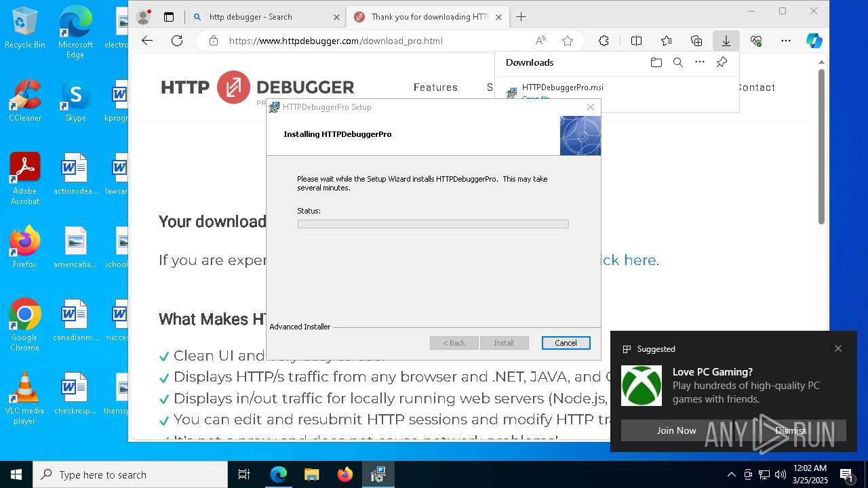Open downloads folder icon in Downloads panel
This screenshot has width=868, height=488.
pos(656,62)
